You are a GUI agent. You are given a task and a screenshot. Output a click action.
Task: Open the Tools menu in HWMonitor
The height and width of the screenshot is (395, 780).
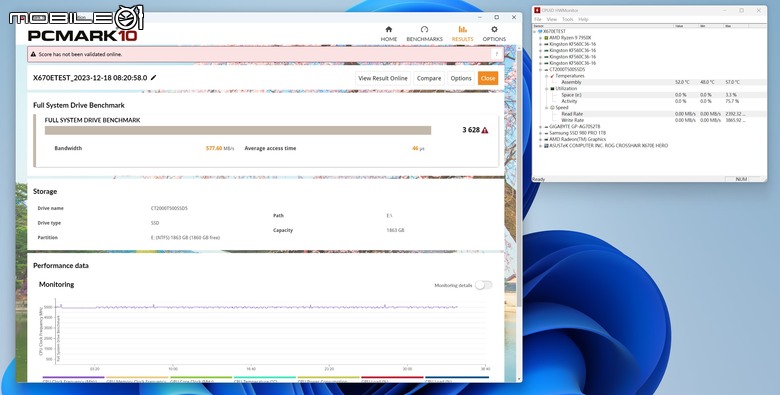[568, 19]
